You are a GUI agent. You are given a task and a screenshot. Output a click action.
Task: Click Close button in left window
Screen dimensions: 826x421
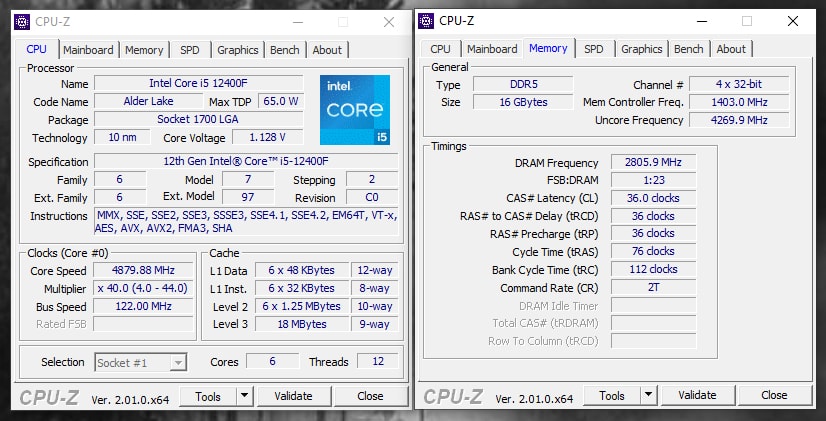click(370, 396)
